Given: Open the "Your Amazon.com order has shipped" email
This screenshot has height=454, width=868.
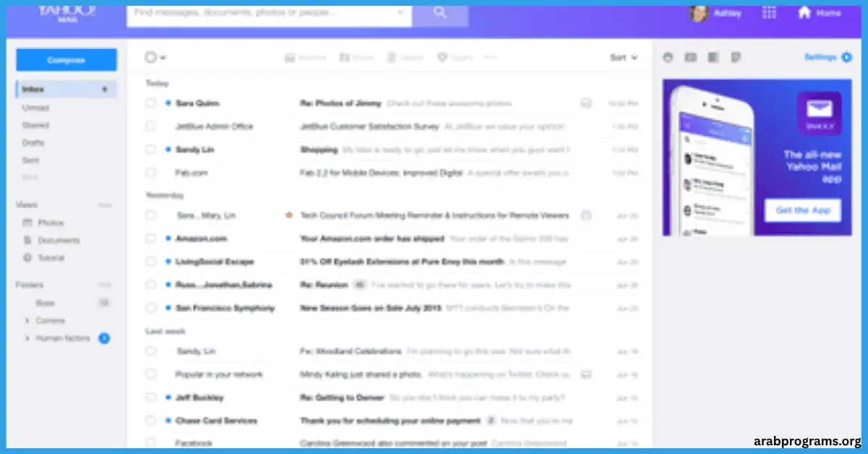Looking at the screenshot, I should click(x=372, y=238).
